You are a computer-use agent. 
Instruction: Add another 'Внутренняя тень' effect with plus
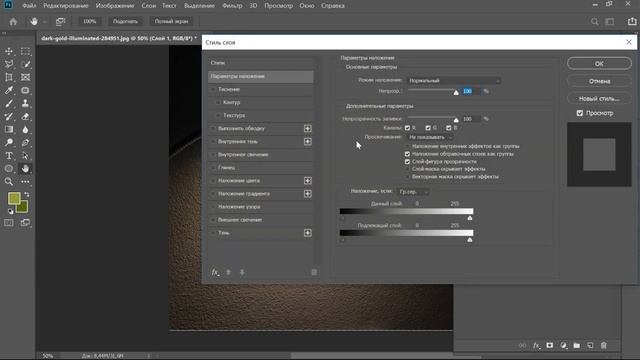(308, 142)
